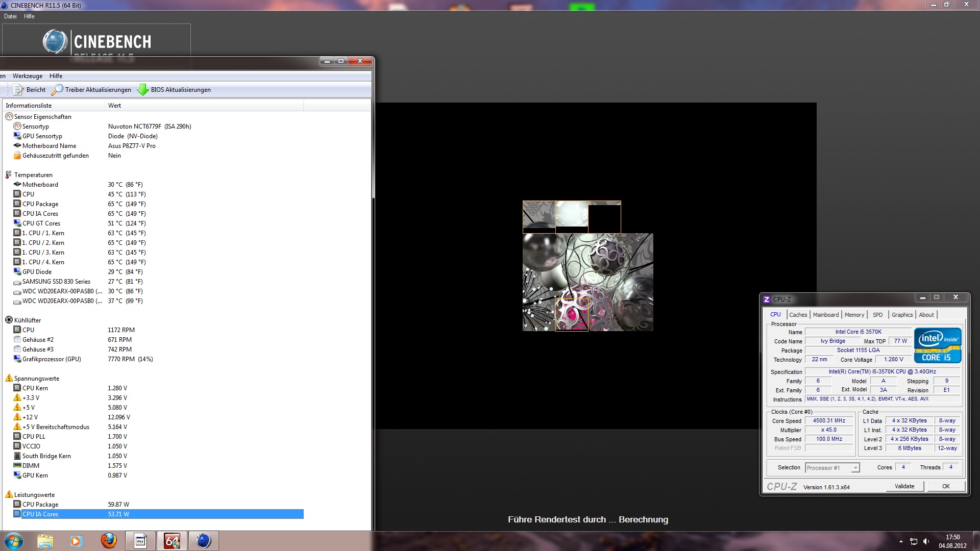Click BIOS Aktualisierungen green arrow icon

[143, 90]
